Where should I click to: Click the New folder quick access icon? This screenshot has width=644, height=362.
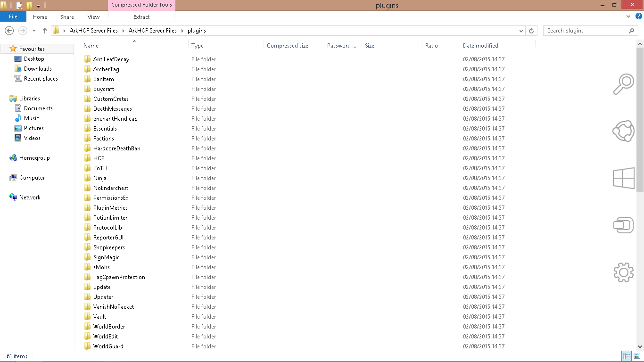tap(29, 6)
